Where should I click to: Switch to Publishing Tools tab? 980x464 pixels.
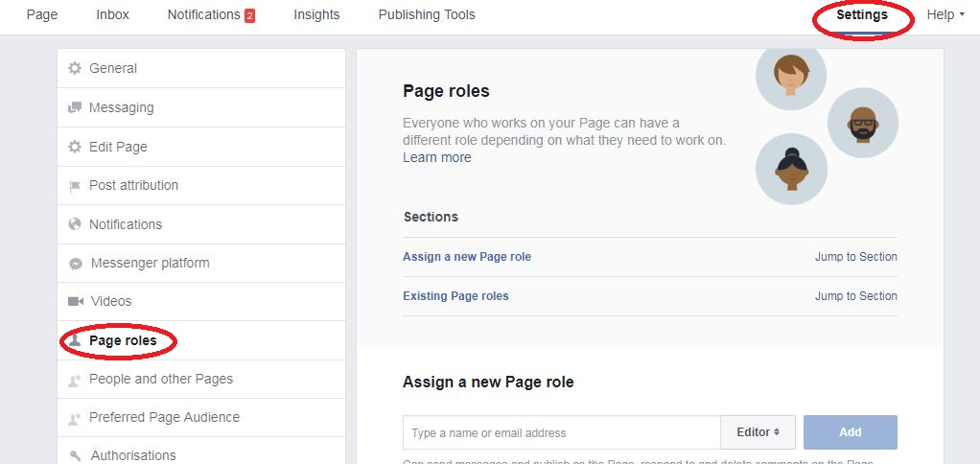pos(427,15)
